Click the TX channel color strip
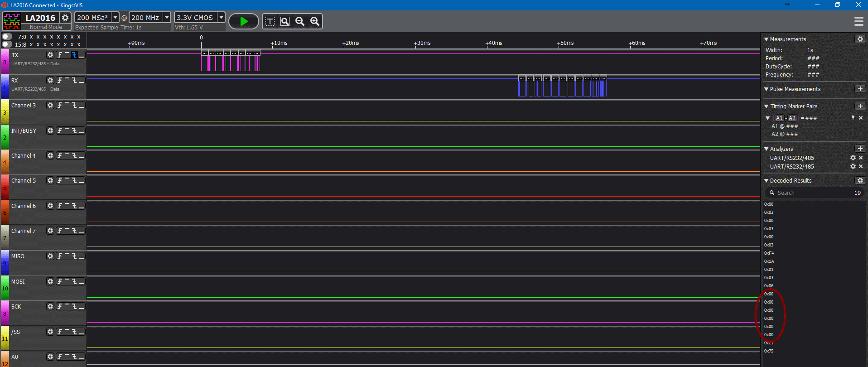868x367 pixels. tap(5, 62)
